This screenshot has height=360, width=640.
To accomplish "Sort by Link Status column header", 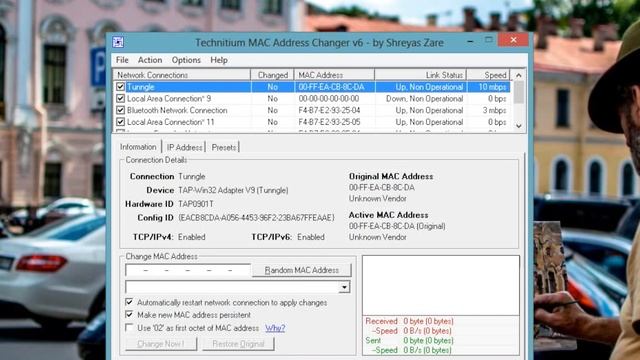I will pos(420,75).
